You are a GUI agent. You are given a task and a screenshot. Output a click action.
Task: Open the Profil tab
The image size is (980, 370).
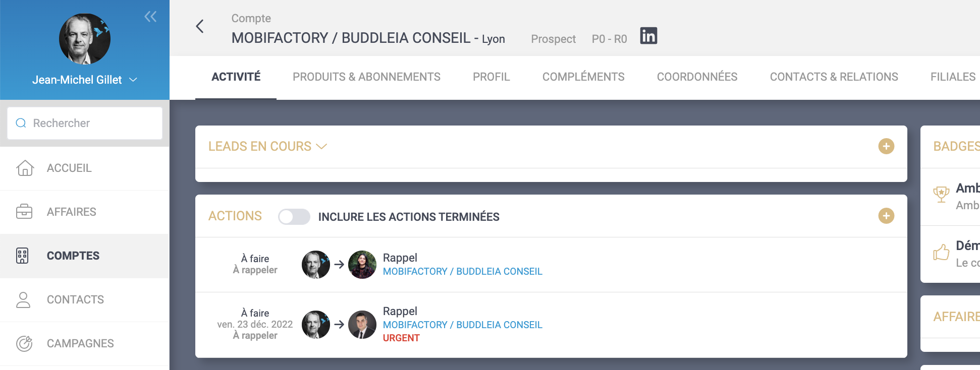(491, 77)
